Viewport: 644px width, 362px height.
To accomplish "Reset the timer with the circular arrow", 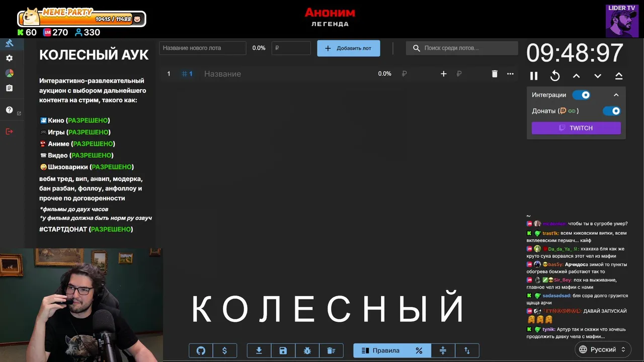I will [555, 76].
